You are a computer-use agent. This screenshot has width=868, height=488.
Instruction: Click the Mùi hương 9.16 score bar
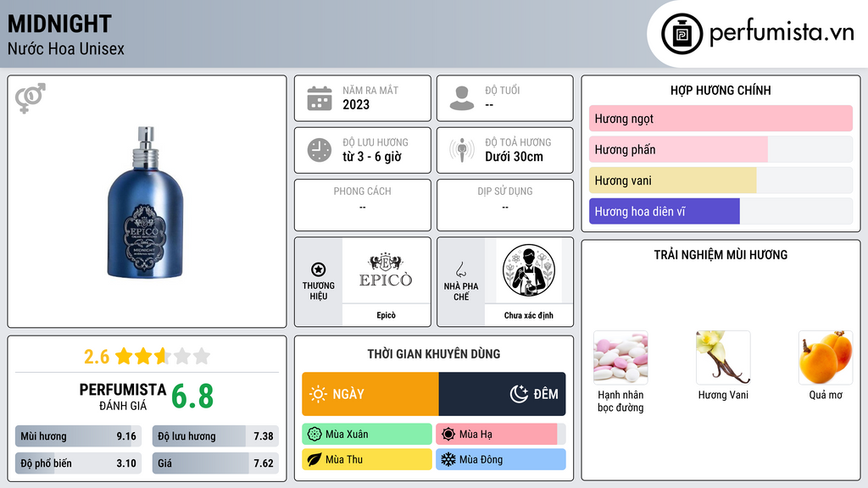(x=79, y=436)
